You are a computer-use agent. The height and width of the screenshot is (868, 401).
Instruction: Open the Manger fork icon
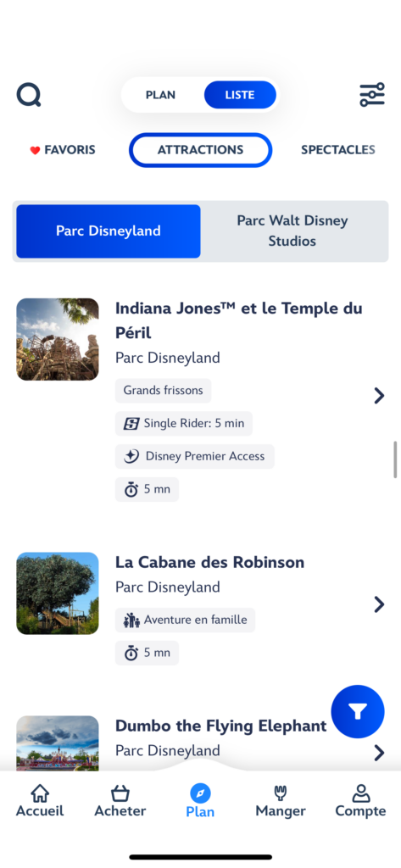click(x=281, y=793)
